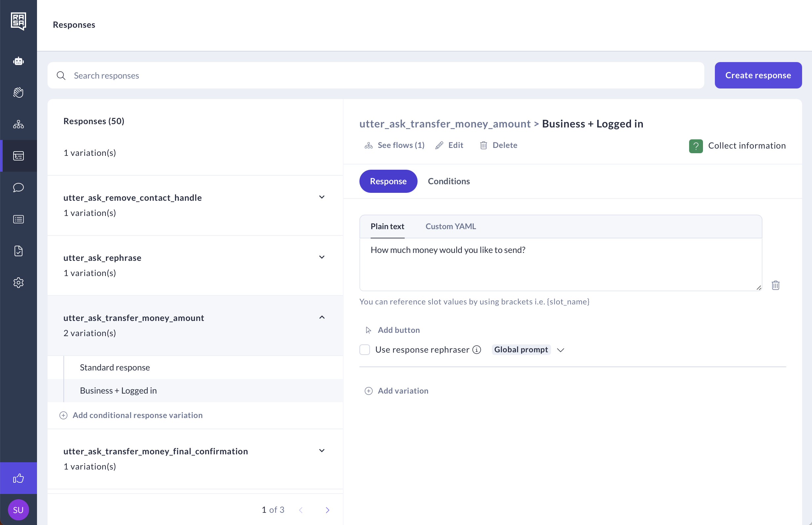
Task: Open the waving hand sidebar icon
Action: point(18,92)
